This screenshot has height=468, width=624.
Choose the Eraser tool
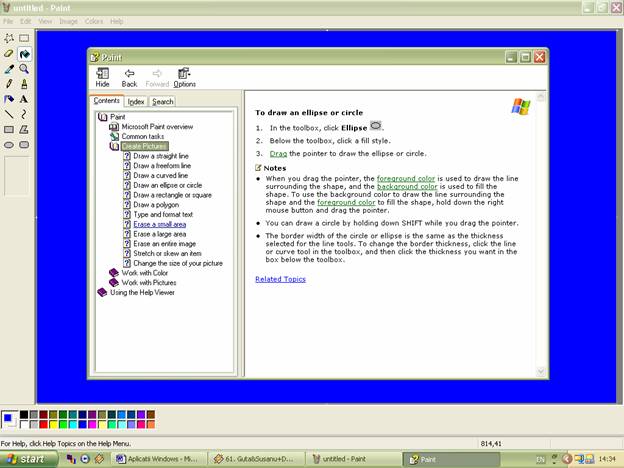[x=9, y=54]
